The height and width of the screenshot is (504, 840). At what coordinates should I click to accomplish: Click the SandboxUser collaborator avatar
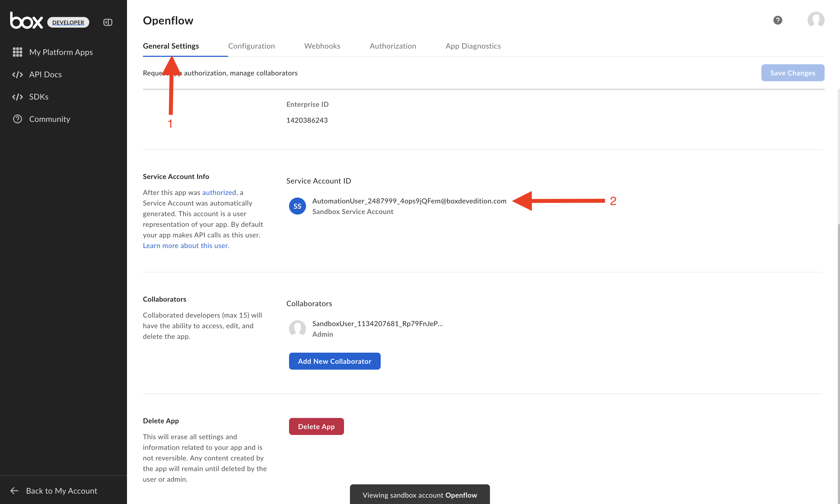point(297,329)
